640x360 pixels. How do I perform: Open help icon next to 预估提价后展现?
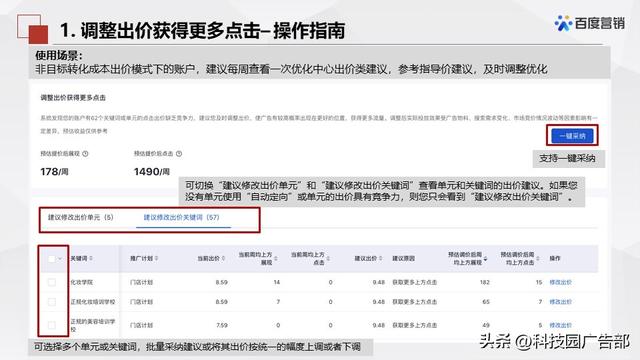pyautogui.click(x=85, y=154)
